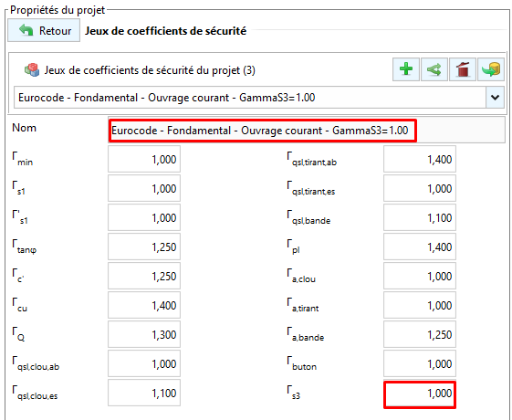Screen dimensions: 512x420
Task: Click the 'Propriétés du projet' group title
Action: click(57, 10)
